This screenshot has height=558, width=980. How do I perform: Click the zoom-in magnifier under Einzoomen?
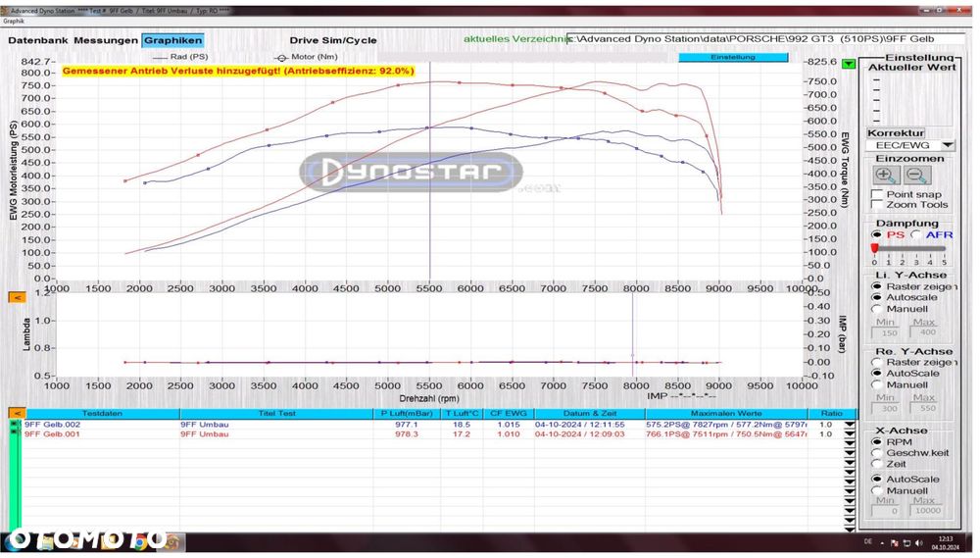click(886, 176)
